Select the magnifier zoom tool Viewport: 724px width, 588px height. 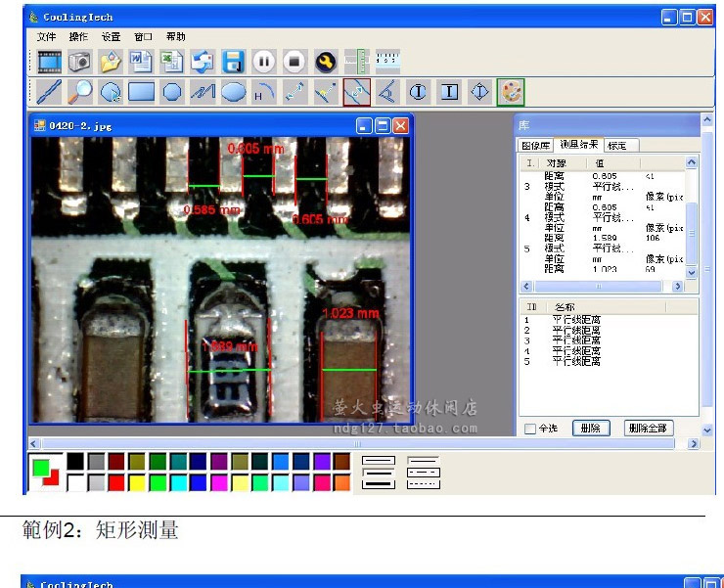point(79,93)
